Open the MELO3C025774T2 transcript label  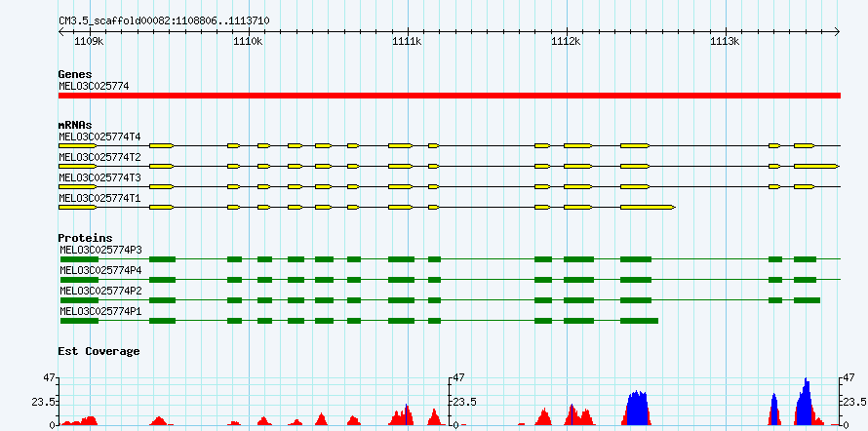100,157
